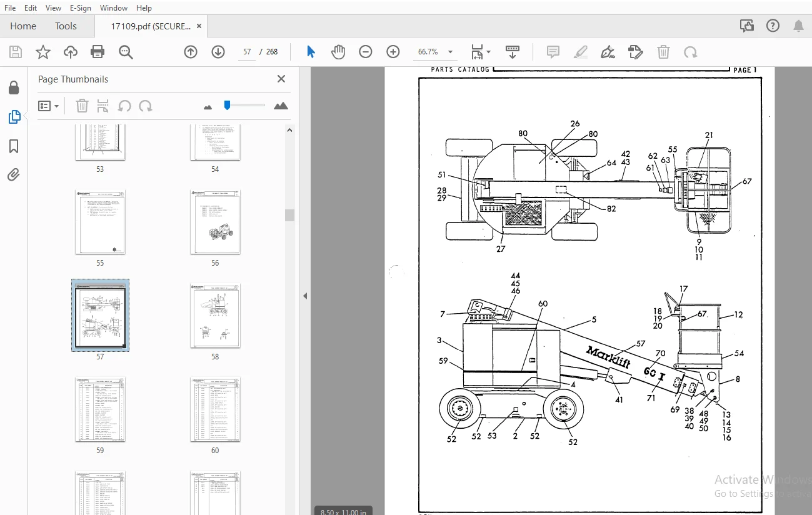812x515 pixels.
Task: Rotate thumbnail pages clockwise
Action: [146, 106]
